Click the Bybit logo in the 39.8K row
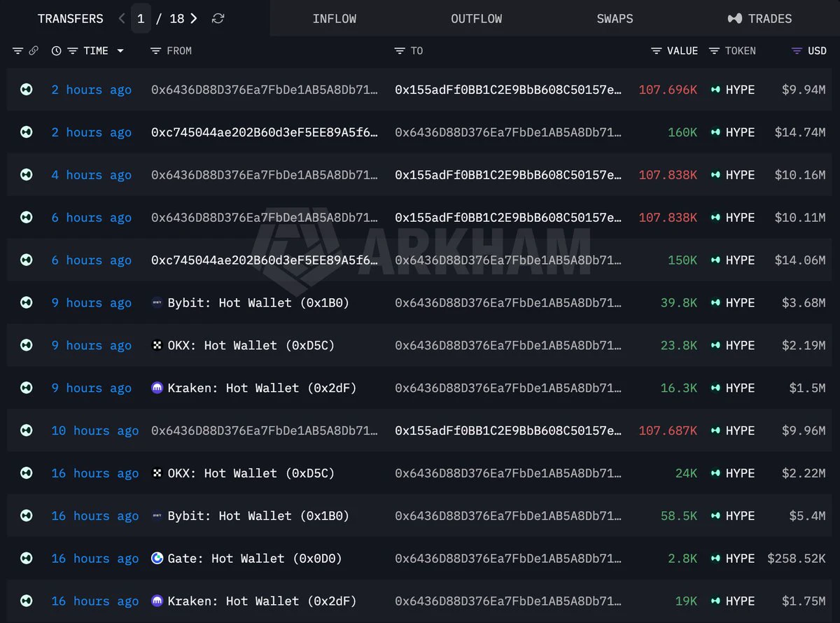The height and width of the screenshot is (623, 840). pyautogui.click(x=157, y=303)
